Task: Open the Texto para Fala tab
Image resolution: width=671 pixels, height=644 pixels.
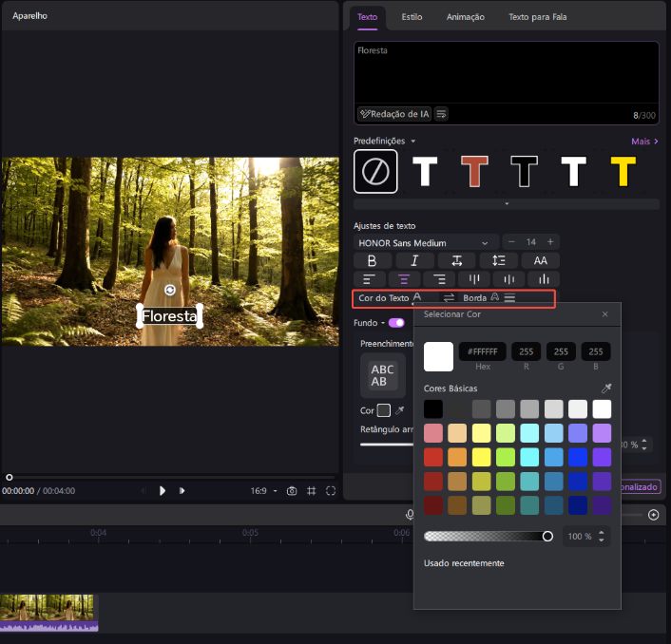Action: [540, 17]
